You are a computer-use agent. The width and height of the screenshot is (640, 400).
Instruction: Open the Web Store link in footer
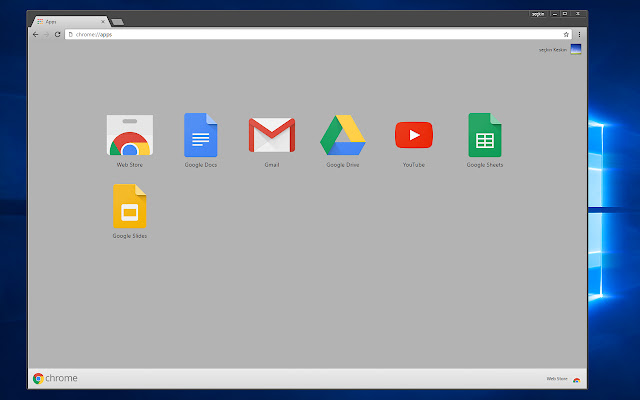tap(563, 379)
